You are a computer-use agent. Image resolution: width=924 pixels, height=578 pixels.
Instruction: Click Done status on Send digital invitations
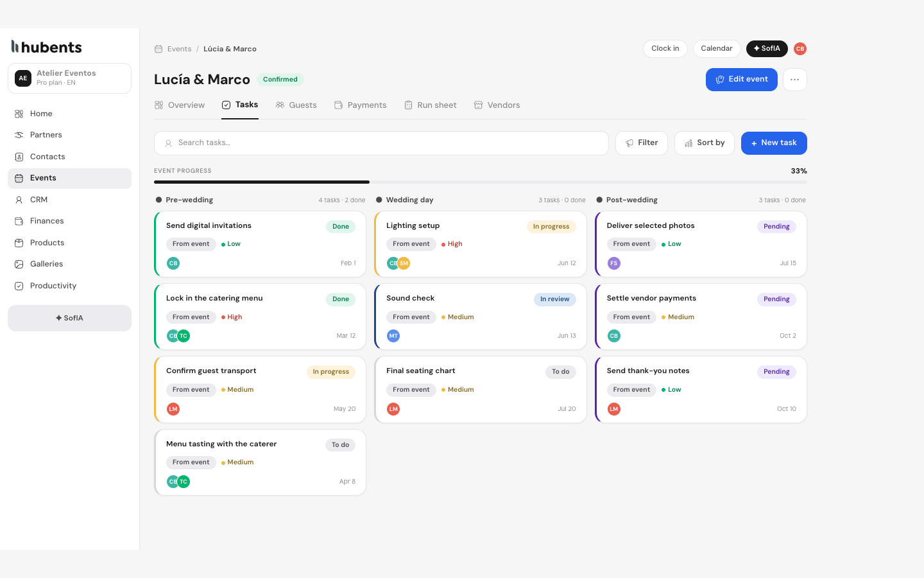tap(341, 227)
